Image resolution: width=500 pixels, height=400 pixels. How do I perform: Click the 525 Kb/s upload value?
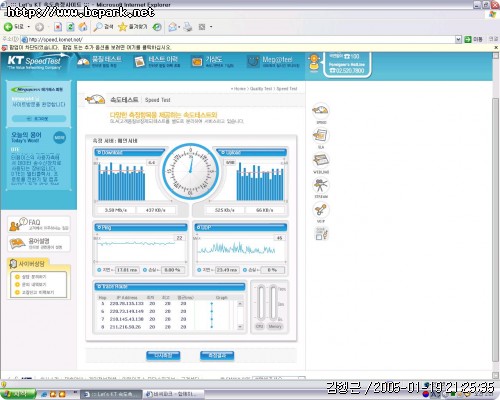[225, 210]
